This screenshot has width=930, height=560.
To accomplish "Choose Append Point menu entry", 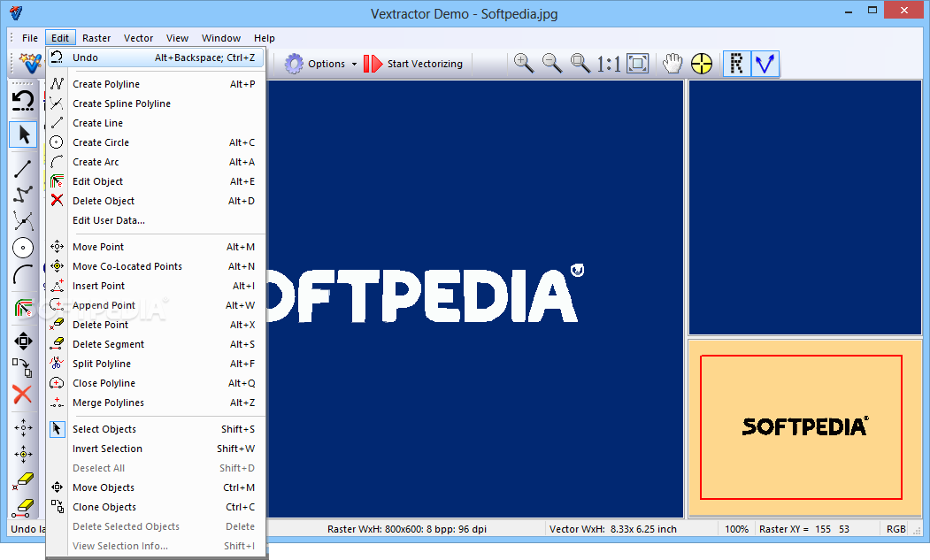I will pos(156,305).
